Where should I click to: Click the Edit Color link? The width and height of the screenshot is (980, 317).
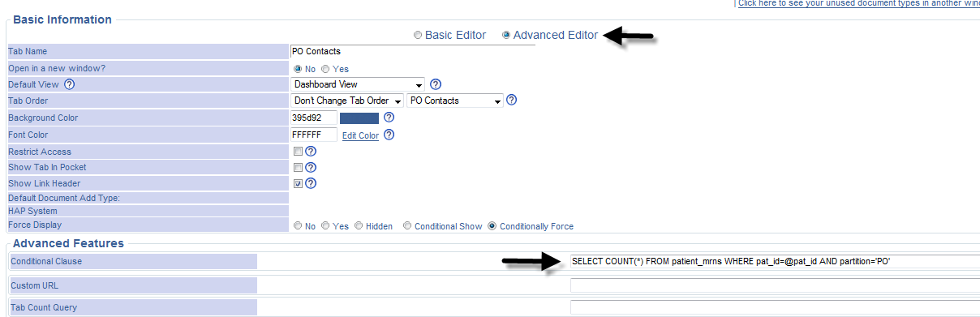click(360, 135)
